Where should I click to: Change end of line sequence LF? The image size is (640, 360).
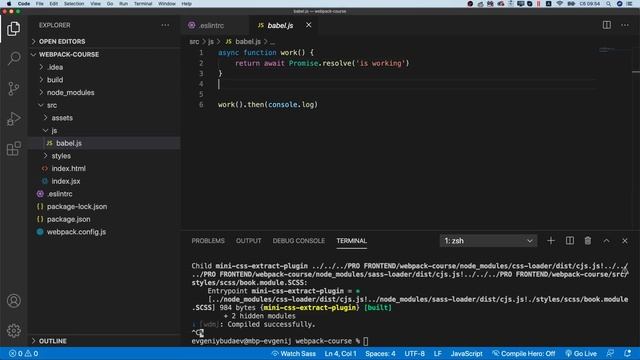pyautogui.click(x=438, y=353)
